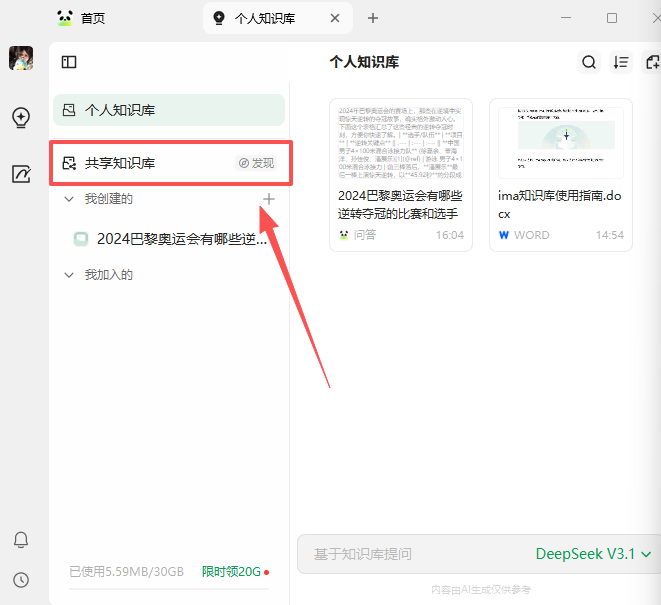The image size is (661, 605).
Task: Toggle the sidebar panel icon
Action: (x=69, y=62)
